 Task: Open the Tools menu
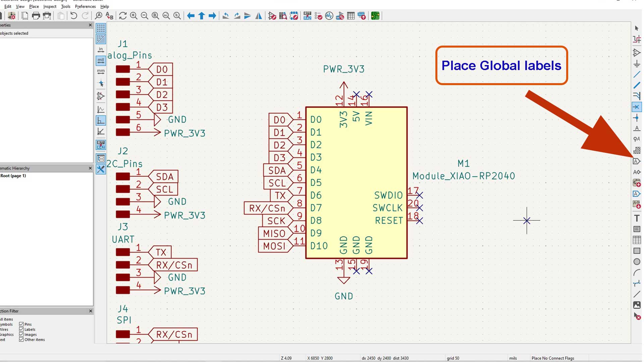(66, 6)
